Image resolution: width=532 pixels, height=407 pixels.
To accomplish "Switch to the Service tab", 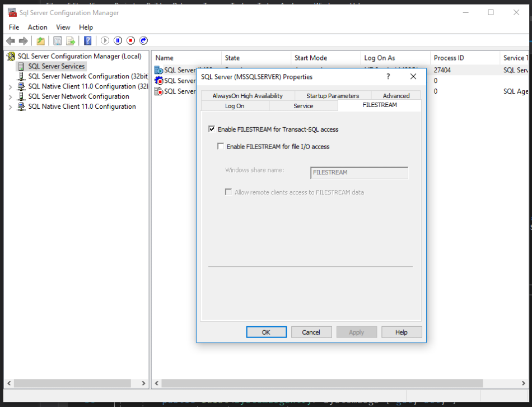I will (x=304, y=106).
